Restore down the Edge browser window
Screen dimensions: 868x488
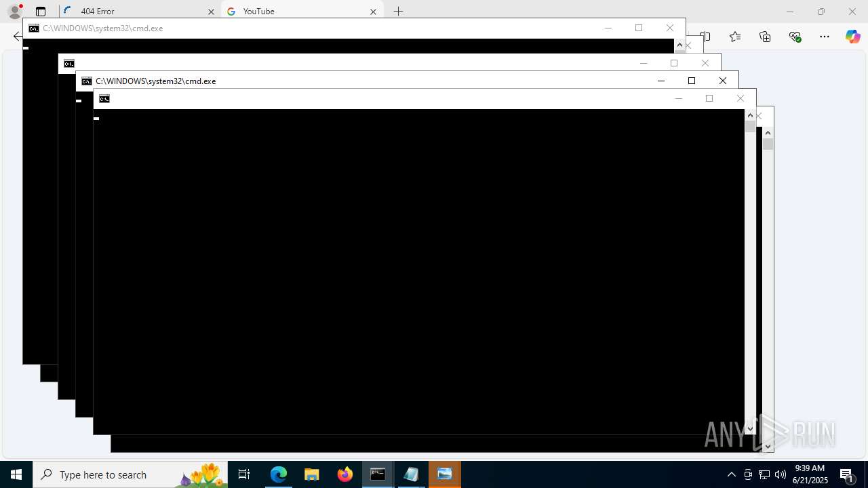pyautogui.click(x=821, y=12)
